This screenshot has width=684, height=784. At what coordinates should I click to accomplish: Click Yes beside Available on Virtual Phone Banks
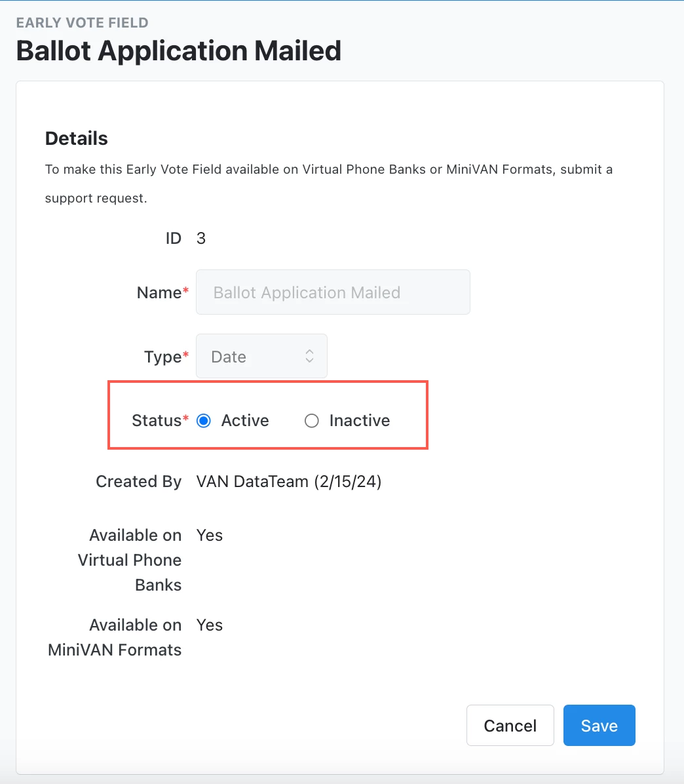210,536
